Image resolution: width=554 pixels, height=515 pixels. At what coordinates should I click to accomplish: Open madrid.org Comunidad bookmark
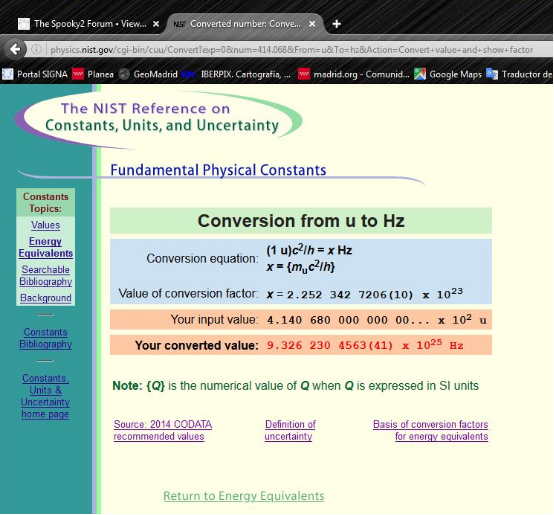(354, 74)
